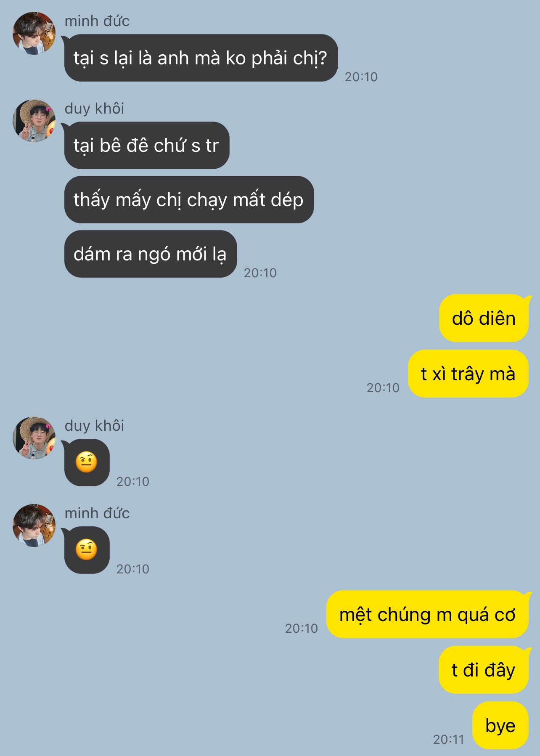Tap the 'thấy mấy chị chạy mất dép' message
The width and height of the screenshot is (540, 756).
pos(189,200)
